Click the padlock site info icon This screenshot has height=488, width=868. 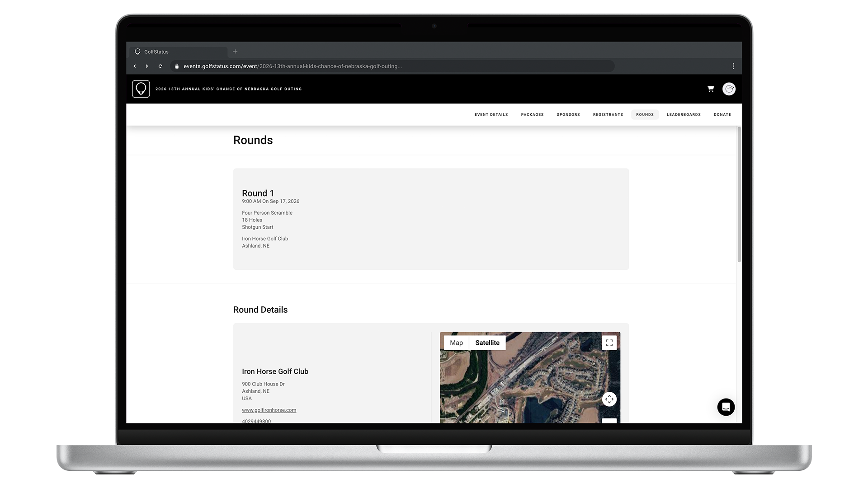pos(177,66)
